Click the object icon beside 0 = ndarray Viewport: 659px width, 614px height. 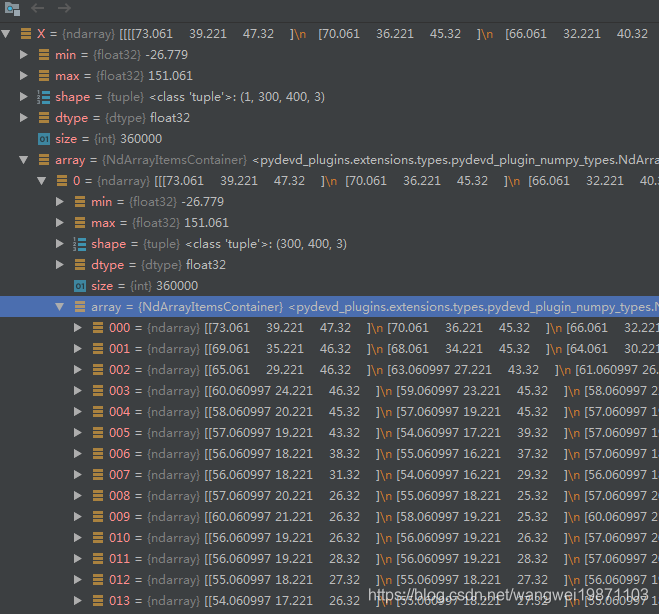pos(62,181)
